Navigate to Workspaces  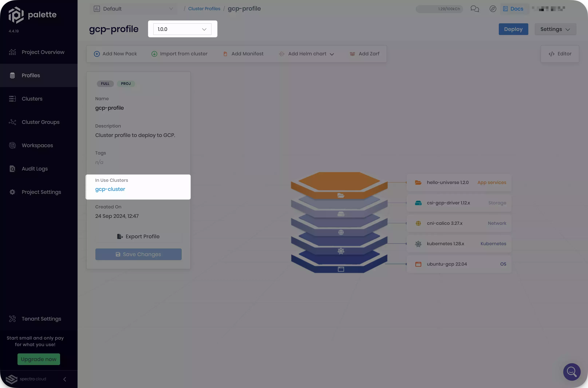click(x=37, y=145)
